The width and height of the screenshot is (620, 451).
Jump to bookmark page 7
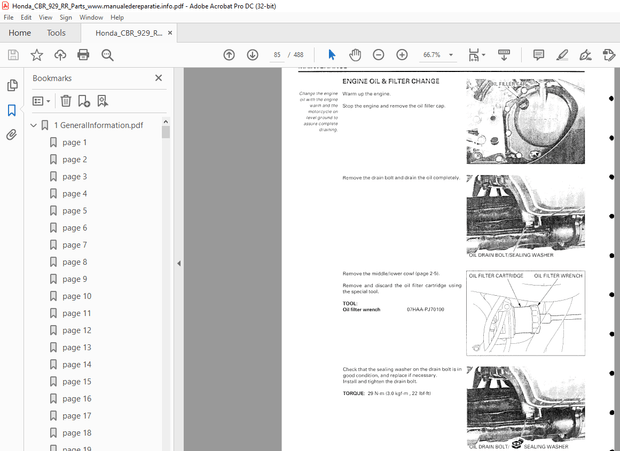74,245
